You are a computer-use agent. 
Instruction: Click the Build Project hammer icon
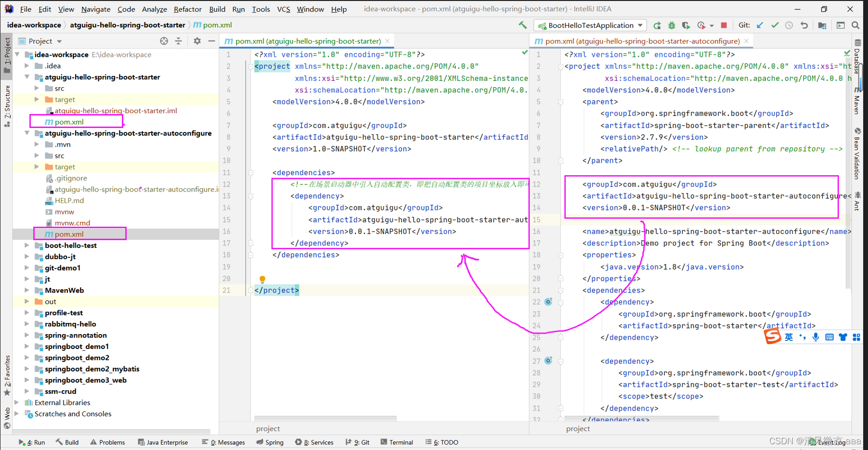(x=523, y=25)
